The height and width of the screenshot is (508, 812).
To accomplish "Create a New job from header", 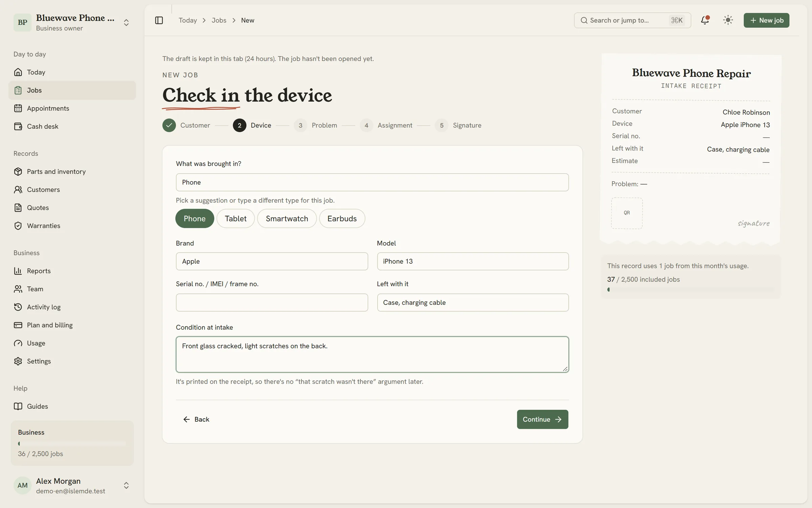I will tap(766, 20).
